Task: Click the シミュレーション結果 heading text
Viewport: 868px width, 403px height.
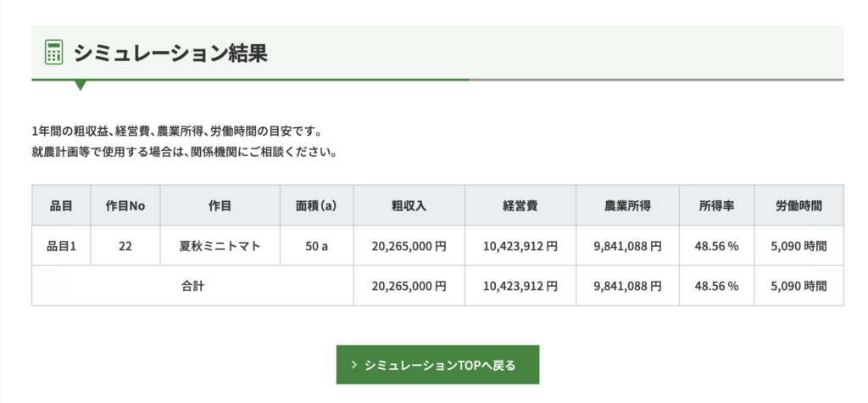Action: pyautogui.click(x=171, y=53)
